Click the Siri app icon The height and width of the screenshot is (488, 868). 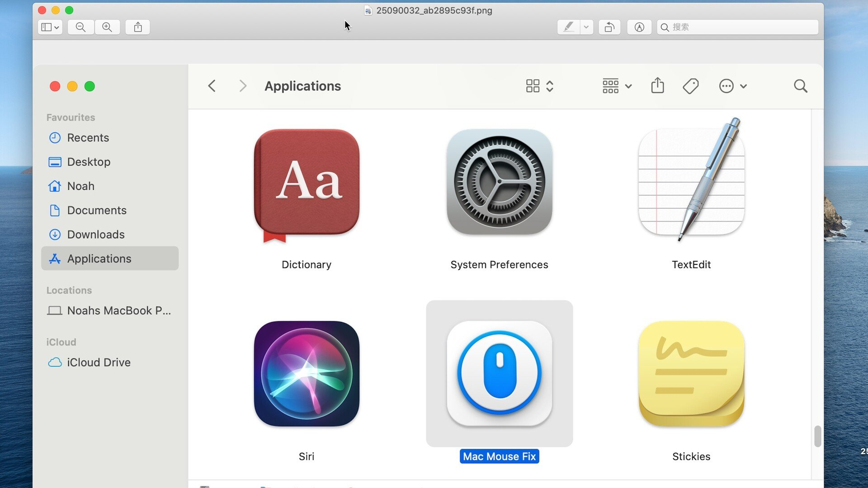[306, 373]
